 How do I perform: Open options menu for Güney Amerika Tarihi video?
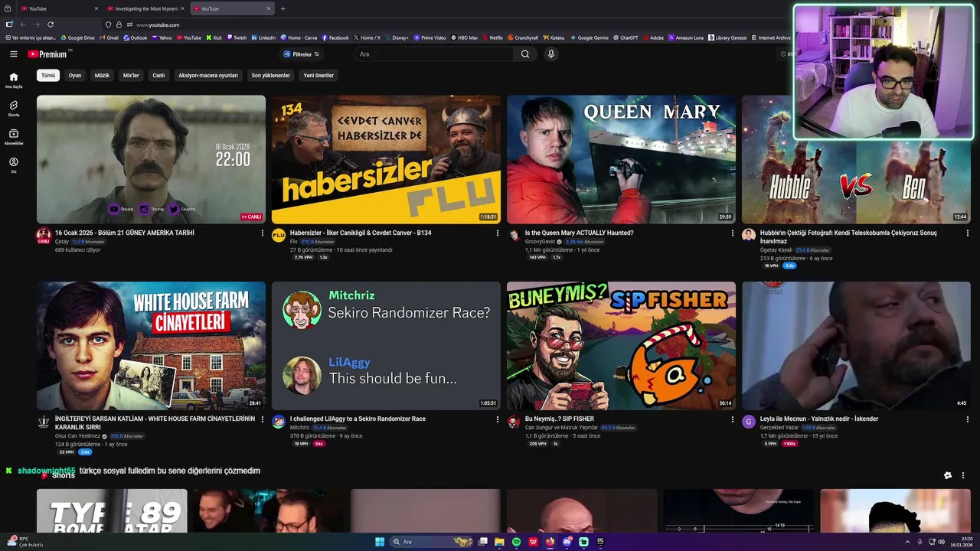[263, 233]
